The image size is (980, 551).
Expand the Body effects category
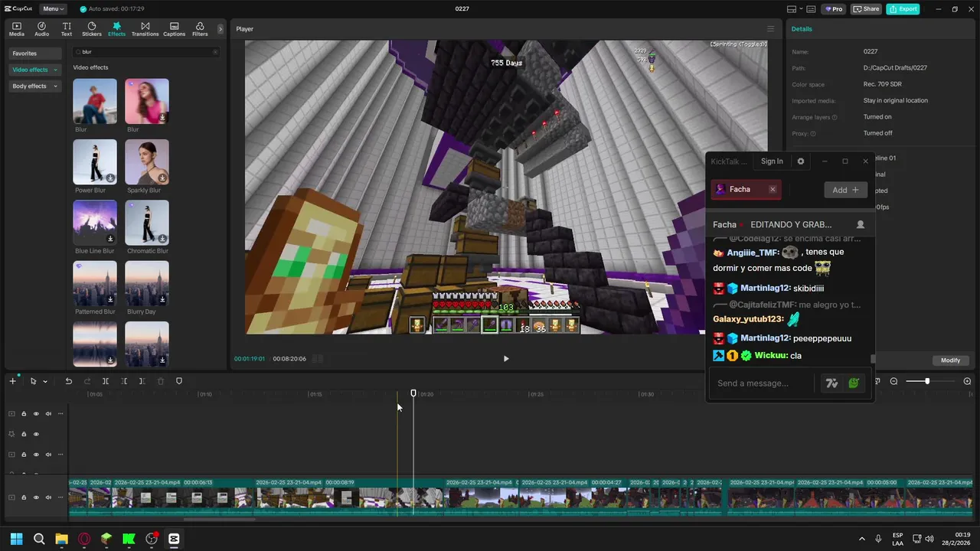click(x=34, y=86)
